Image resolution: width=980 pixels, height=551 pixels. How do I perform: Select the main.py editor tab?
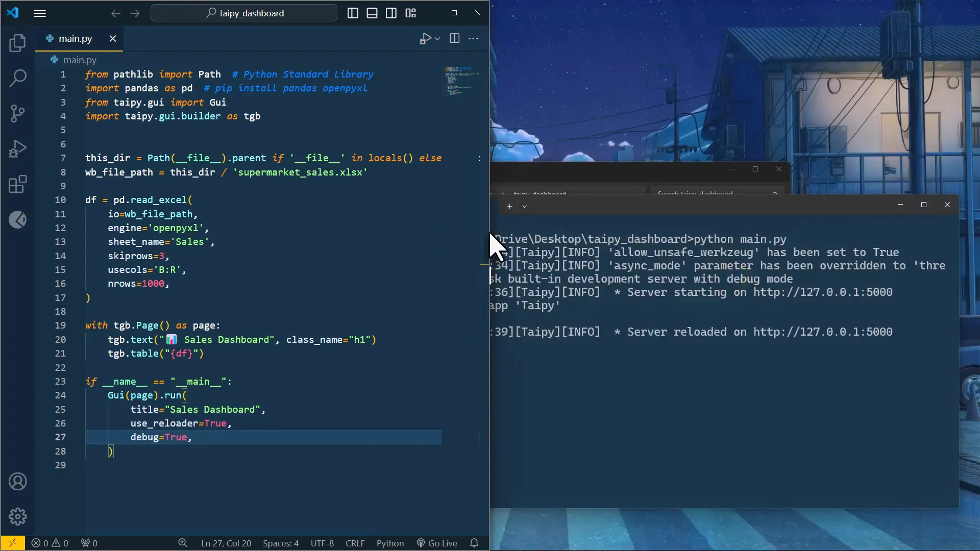pos(75,38)
